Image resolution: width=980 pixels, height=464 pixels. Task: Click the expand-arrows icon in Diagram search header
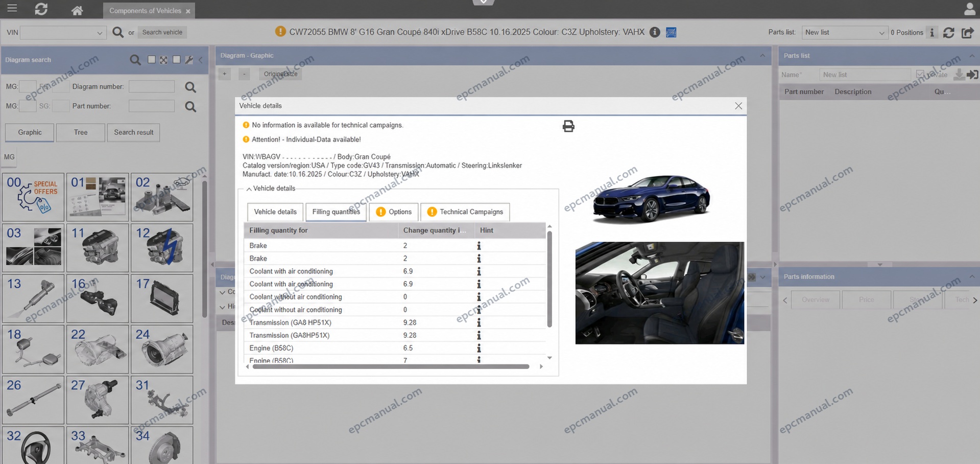pyautogui.click(x=163, y=60)
